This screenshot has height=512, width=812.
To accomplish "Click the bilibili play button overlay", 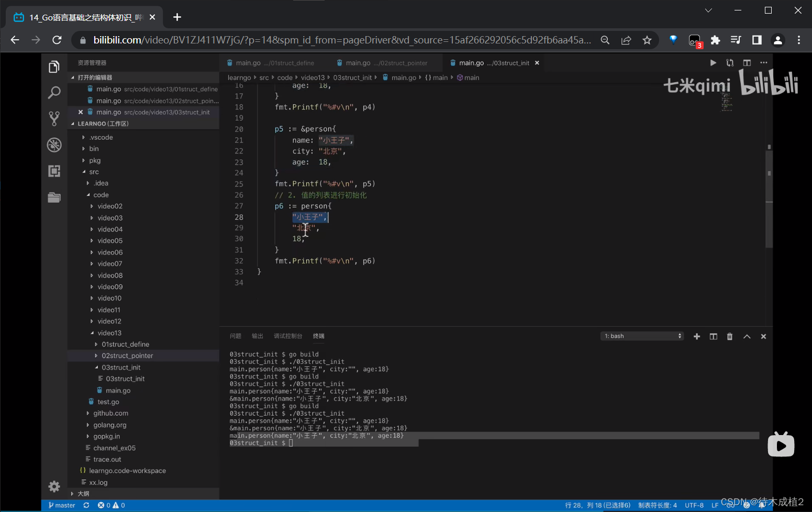I will 781,445.
